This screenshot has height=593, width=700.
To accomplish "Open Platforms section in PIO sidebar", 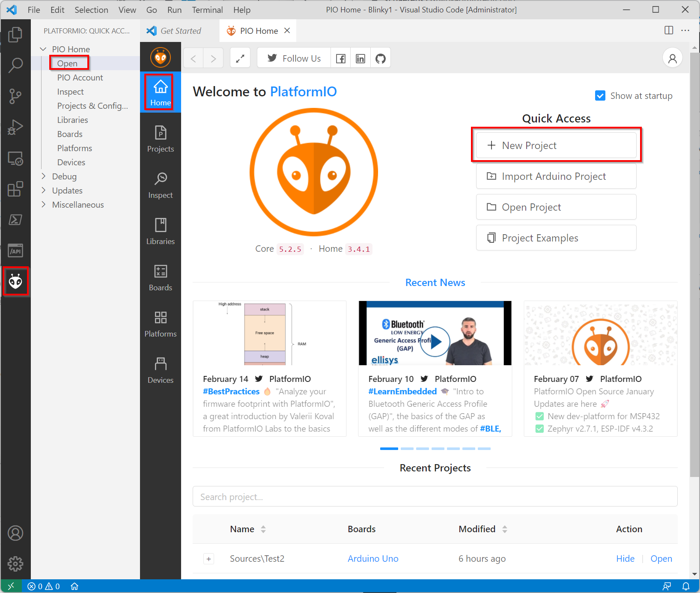I will (x=161, y=324).
